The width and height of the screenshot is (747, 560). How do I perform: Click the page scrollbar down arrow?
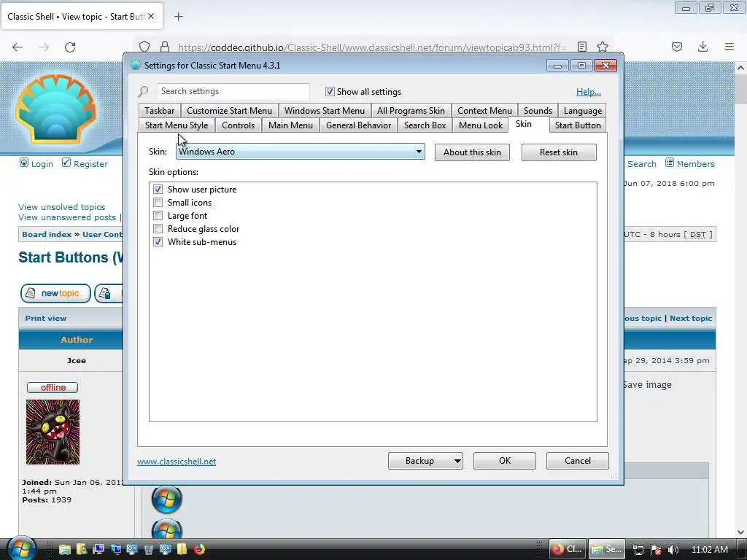[x=740, y=532]
